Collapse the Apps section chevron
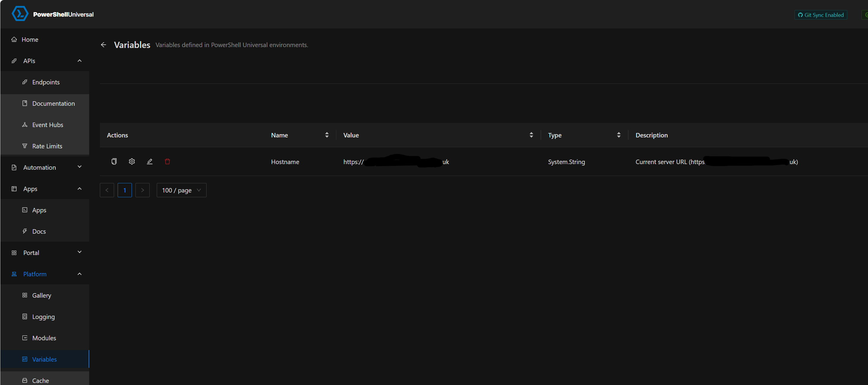The height and width of the screenshot is (385, 868). click(79, 189)
